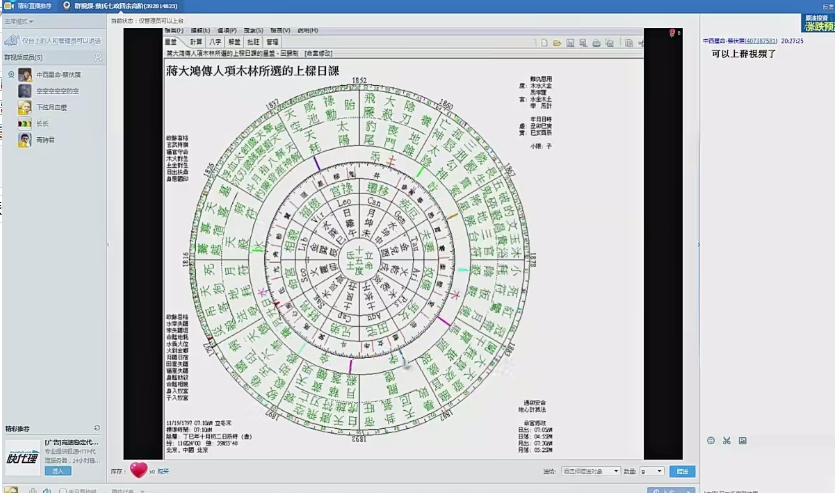Open the 檢視(V) menu
The height and width of the screenshot is (493, 835).
click(x=280, y=31)
